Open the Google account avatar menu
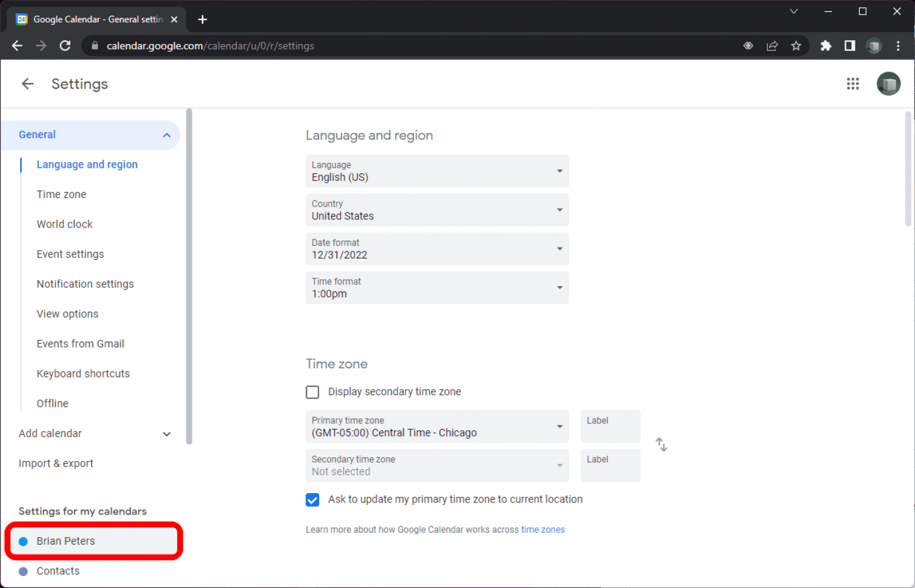 pyautogui.click(x=889, y=84)
